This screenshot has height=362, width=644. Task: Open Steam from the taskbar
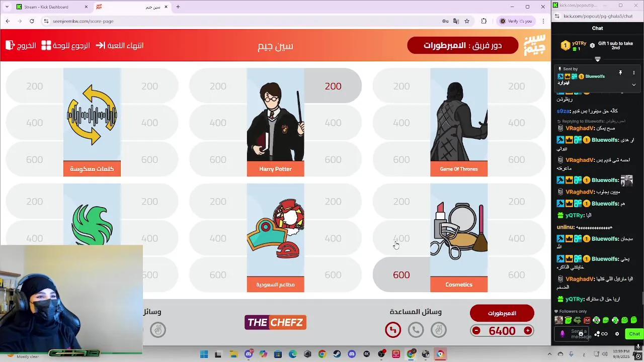pos(337,354)
